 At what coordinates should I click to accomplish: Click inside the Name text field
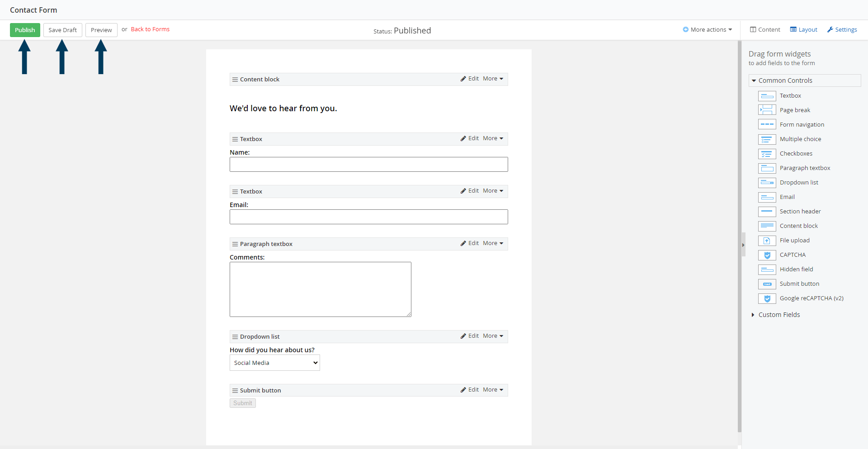tap(368, 164)
